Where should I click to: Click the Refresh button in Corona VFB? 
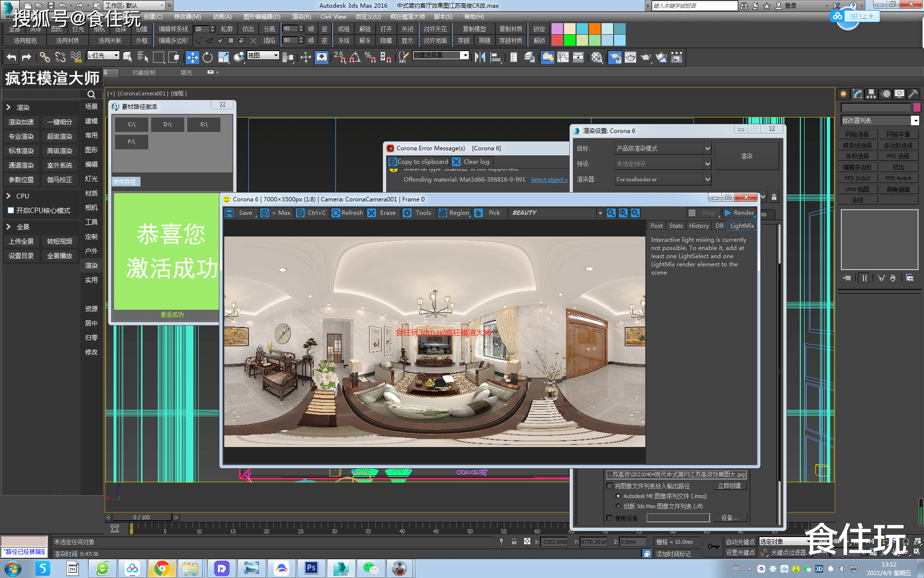pos(349,213)
